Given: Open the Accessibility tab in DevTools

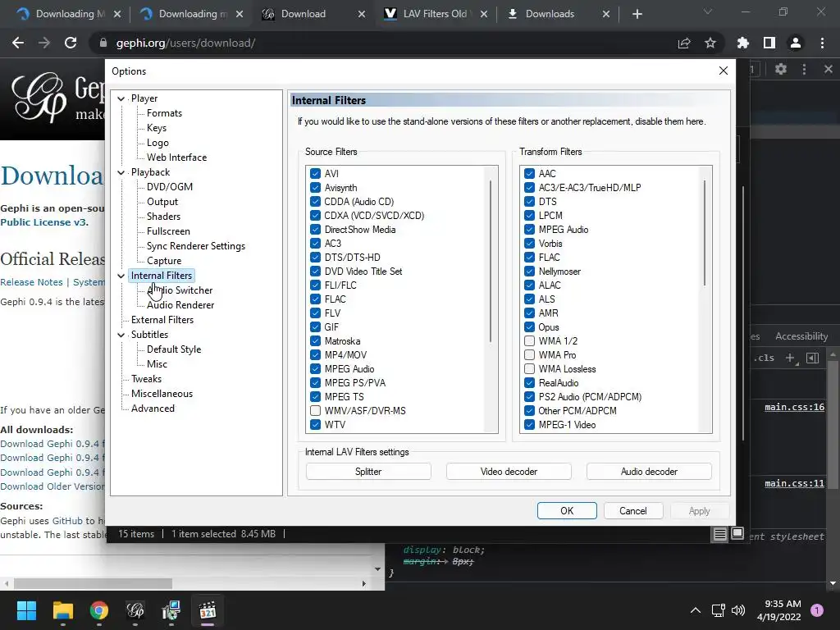Looking at the screenshot, I should (x=801, y=336).
